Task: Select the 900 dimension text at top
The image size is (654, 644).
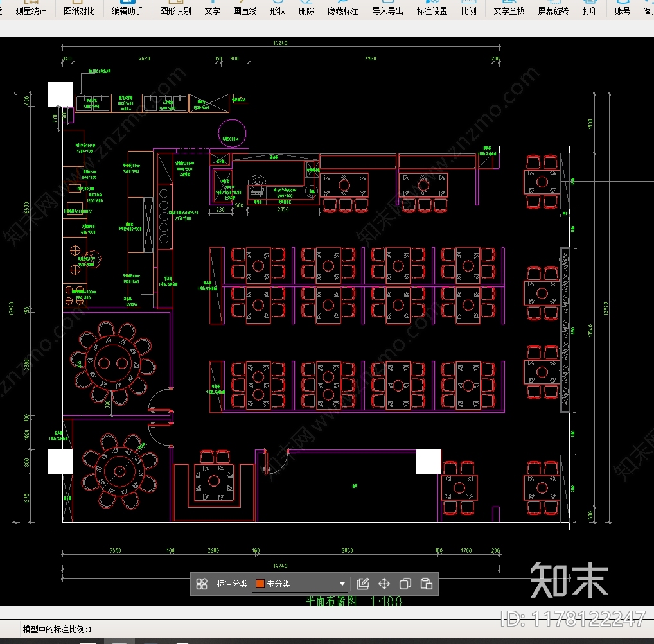Action: tap(235, 59)
